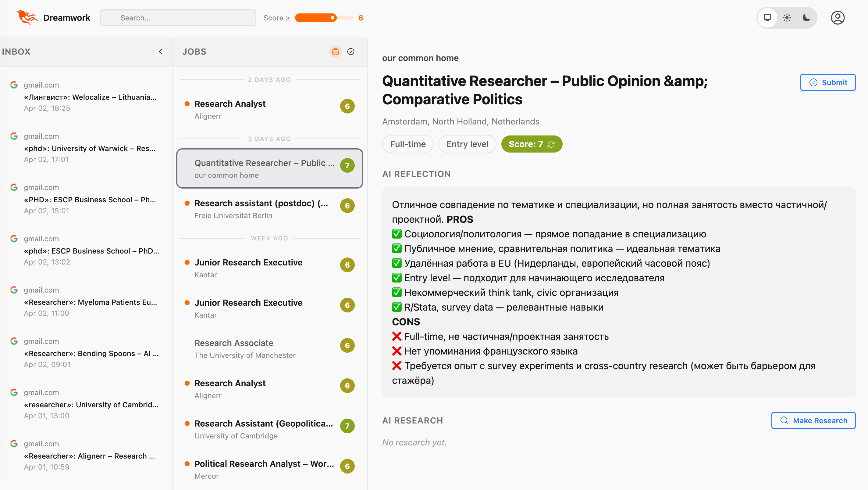The width and height of the screenshot is (868, 490).
Task: Focus the Search input field
Action: click(x=178, y=17)
